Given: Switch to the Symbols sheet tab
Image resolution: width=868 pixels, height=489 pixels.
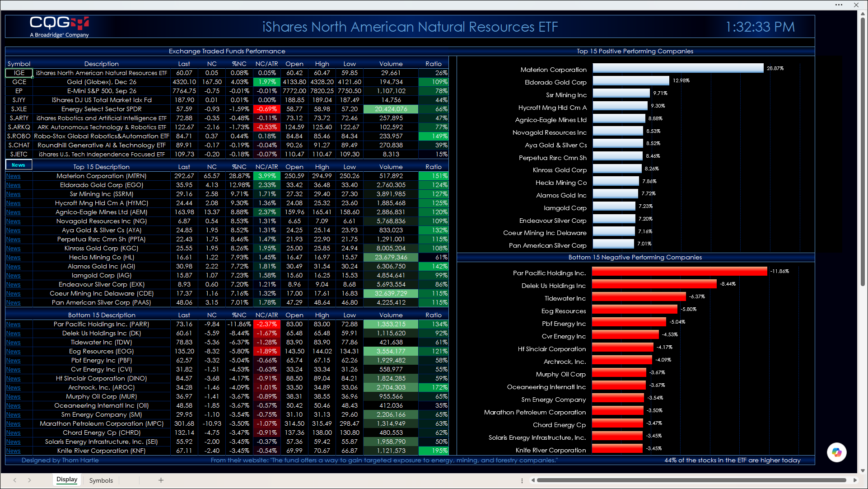Looking at the screenshot, I should tap(101, 480).
